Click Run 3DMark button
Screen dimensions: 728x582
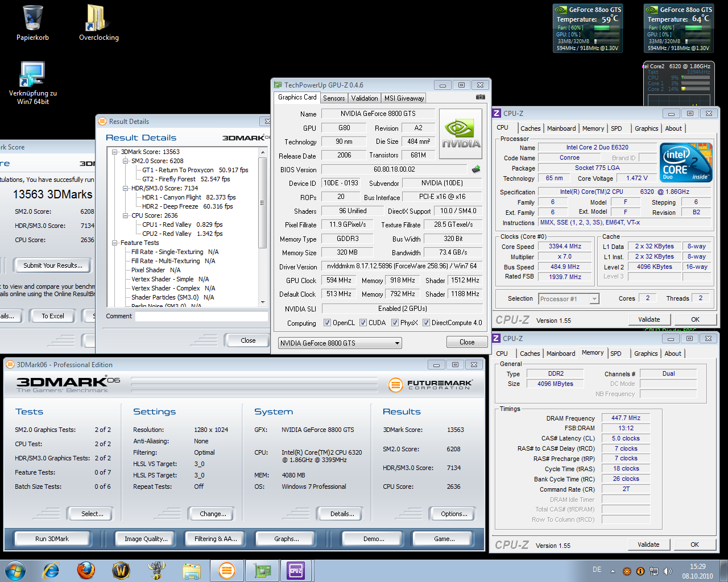tap(52, 539)
